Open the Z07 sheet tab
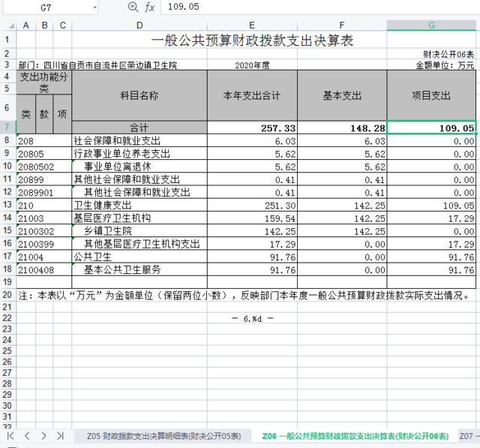Image resolution: width=480 pixels, height=448 pixels. 468,435
